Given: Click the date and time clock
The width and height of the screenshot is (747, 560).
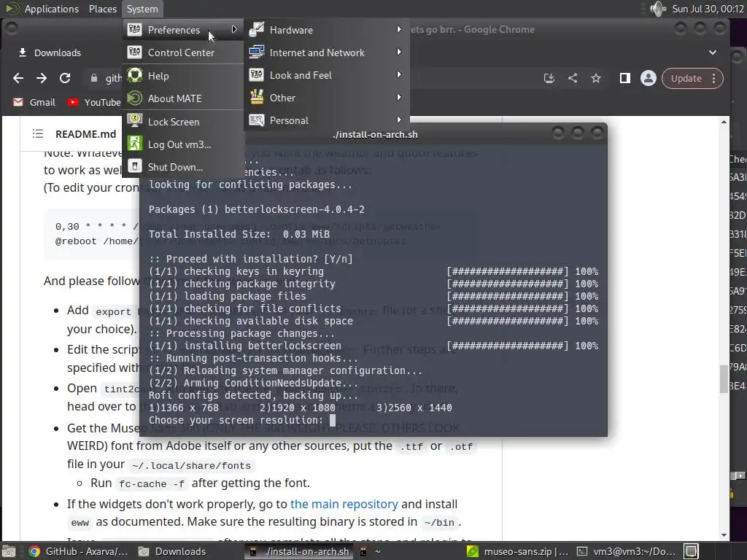Looking at the screenshot, I should coord(708,9).
